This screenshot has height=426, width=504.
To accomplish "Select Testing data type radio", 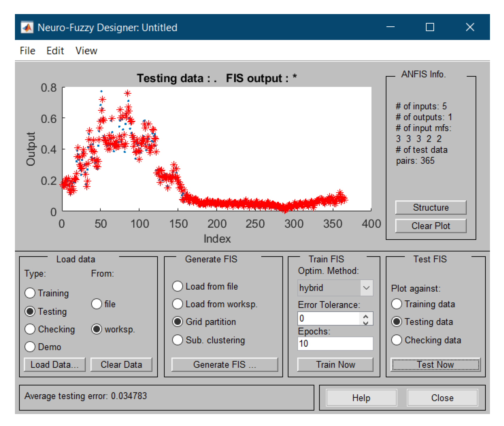I will (x=30, y=311).
